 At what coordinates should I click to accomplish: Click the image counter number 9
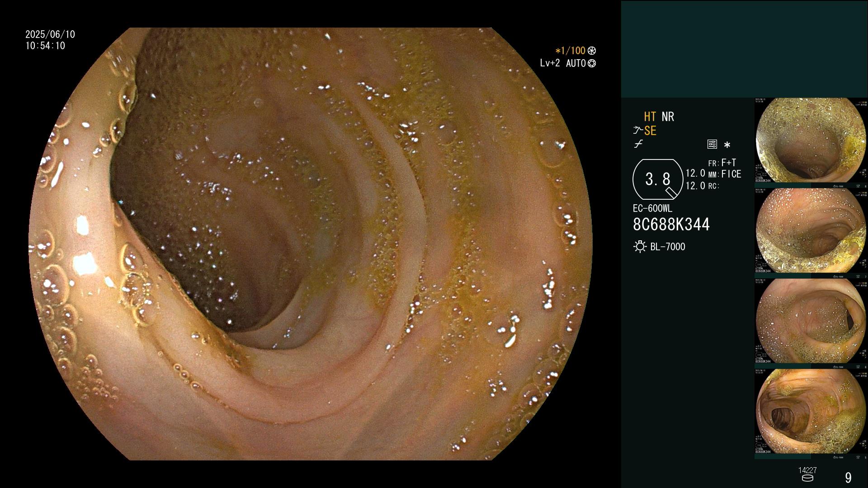tap(848, 478)
